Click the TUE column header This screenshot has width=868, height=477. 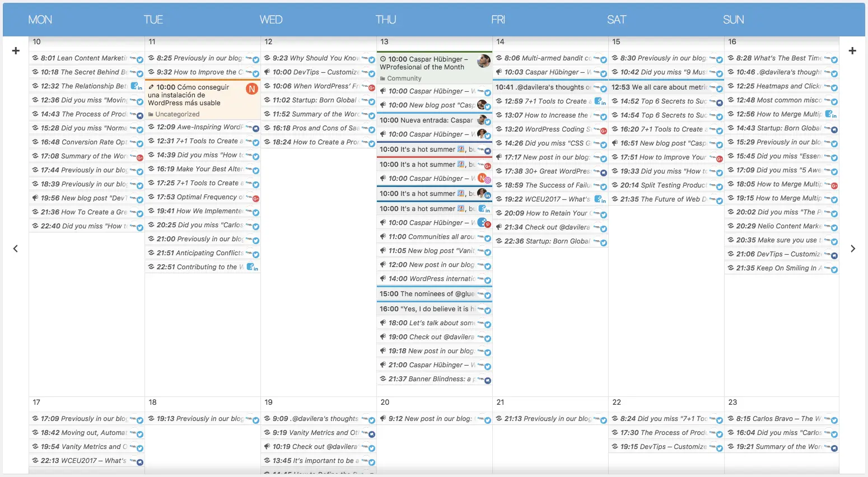(153, 20)
